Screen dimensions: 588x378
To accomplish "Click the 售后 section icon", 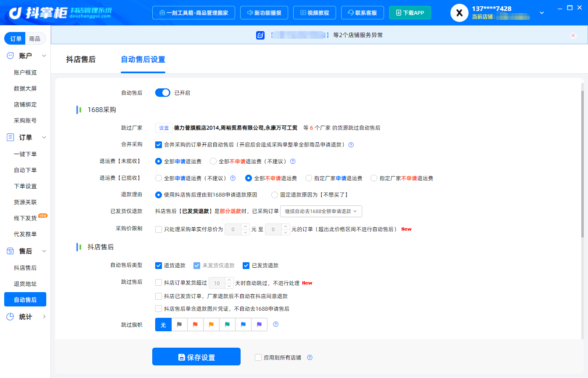I will point(10,251).
